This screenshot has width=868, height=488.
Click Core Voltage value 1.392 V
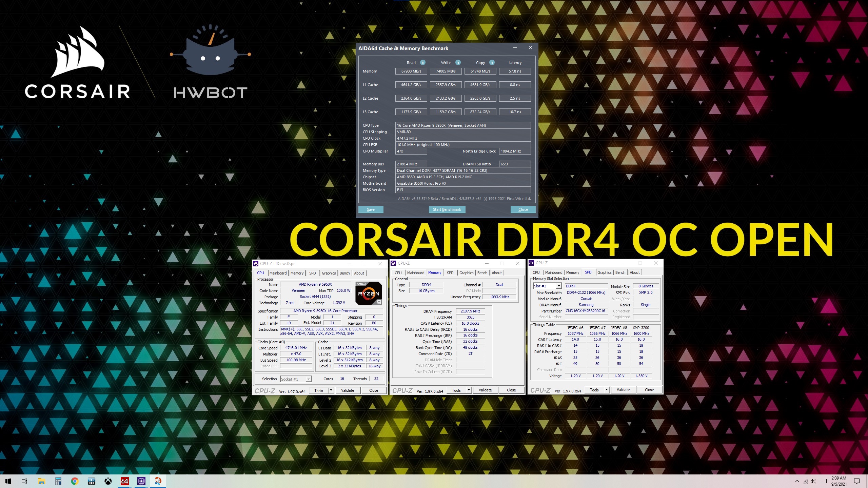click(339, 303)
